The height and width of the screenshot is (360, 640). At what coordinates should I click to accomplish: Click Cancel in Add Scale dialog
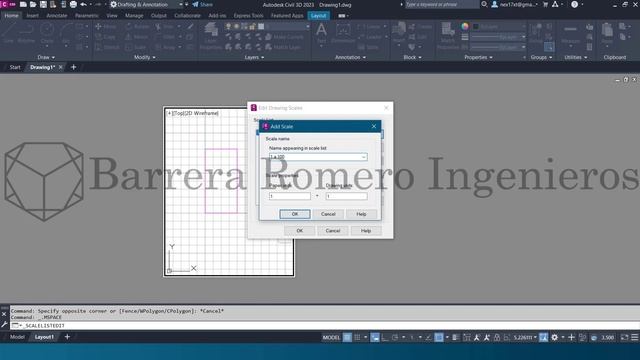(x=328, y=214)
